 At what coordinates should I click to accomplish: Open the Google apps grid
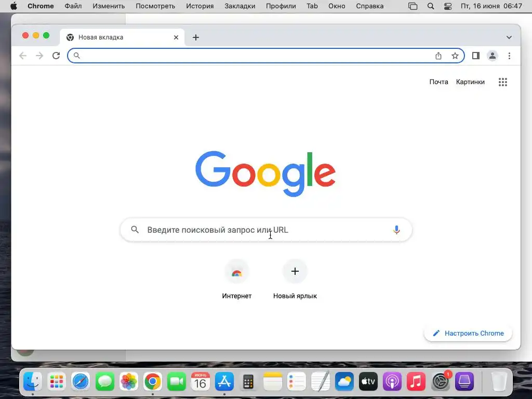(503, 82)
